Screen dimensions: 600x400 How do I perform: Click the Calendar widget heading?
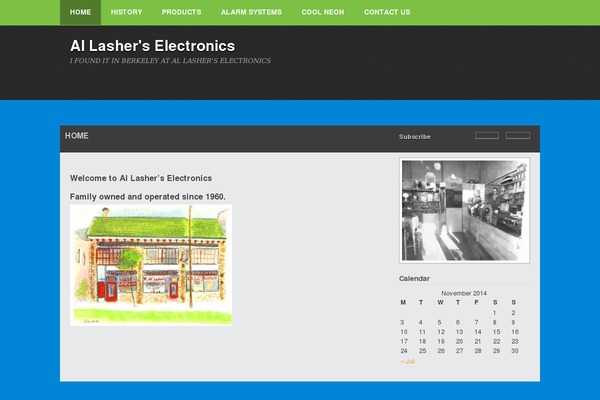pos(414,278)
